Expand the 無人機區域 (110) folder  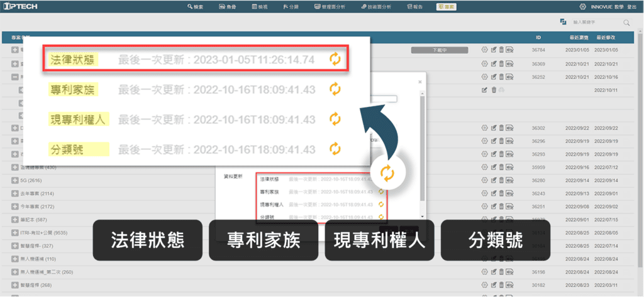point(15,259)
